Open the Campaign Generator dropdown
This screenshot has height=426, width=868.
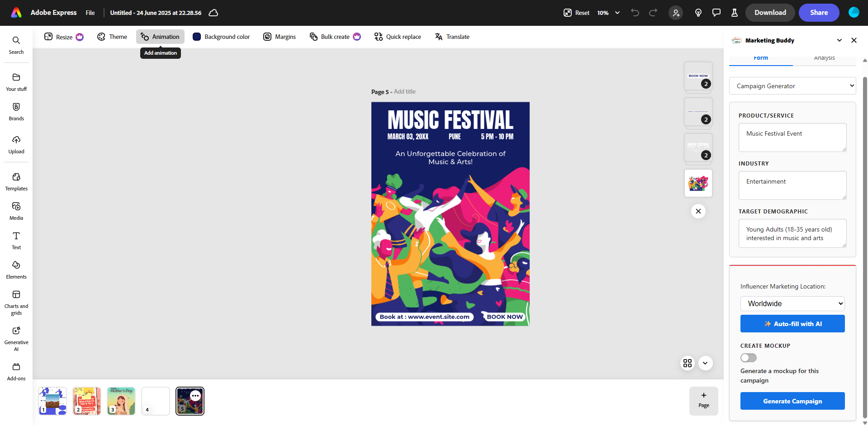pos(792,86)
